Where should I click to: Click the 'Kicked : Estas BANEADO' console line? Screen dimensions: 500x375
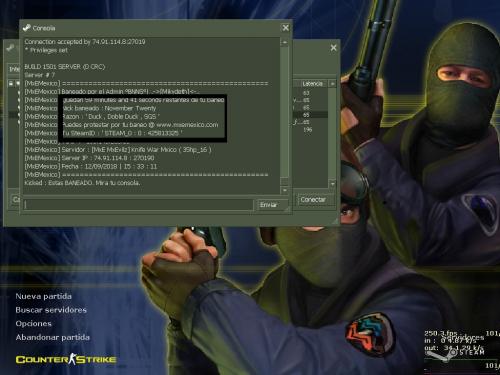tap(82, 183)
